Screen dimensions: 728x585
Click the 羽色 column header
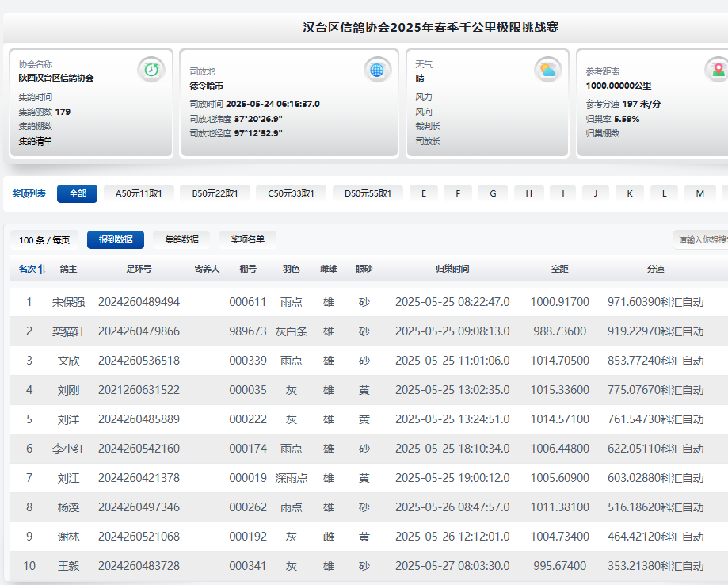pyautogui.click(x=291, y=269)
